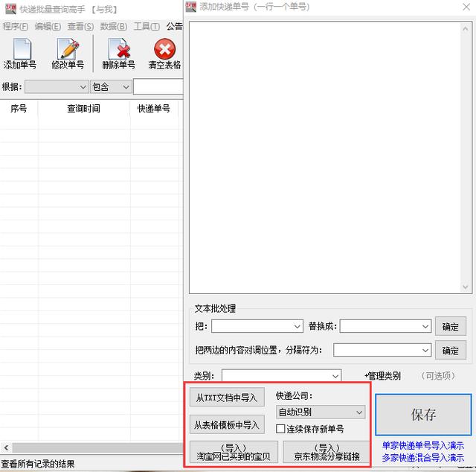Click the search text box beside 包含
The height and width of the screenshot is (472, 476).
158,87
